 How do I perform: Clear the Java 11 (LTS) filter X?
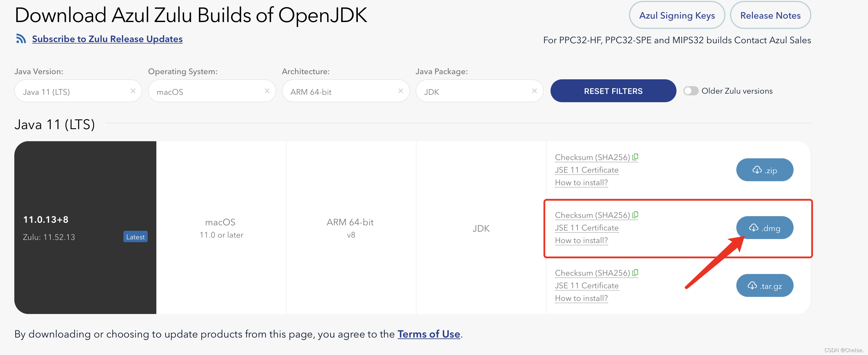tap(133, 91)
